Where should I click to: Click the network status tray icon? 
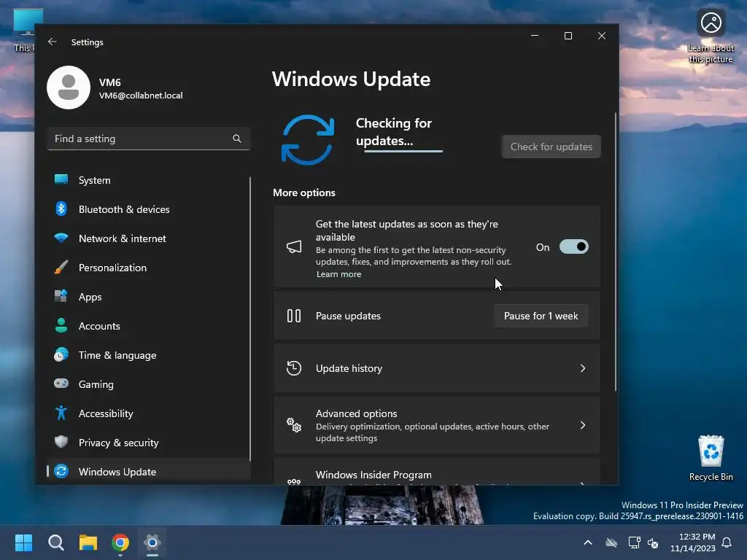click(634, 542)
